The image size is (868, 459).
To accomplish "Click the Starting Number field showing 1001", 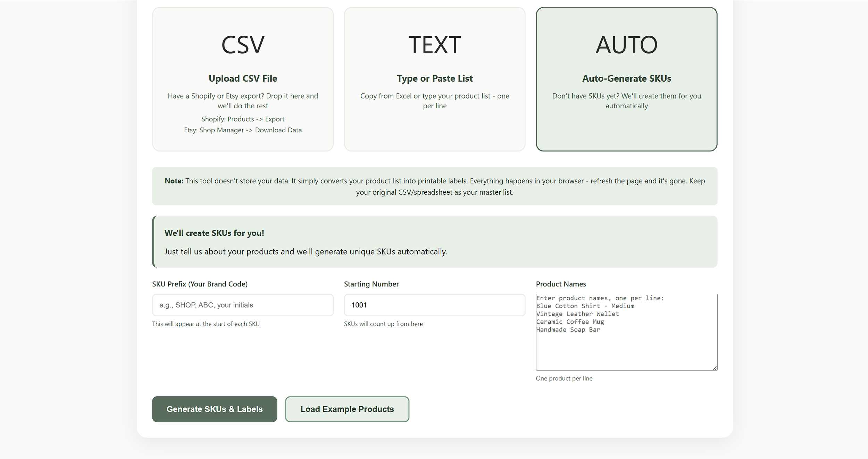I will point(434,305).
